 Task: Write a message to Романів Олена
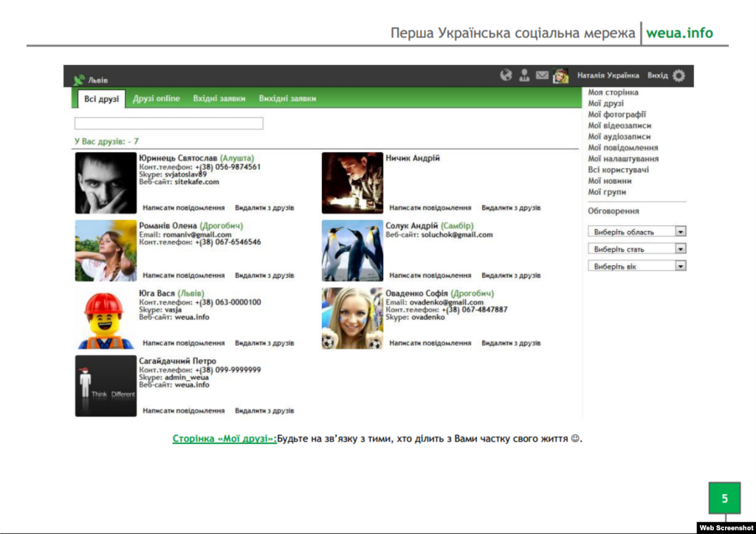click(184, 275)
